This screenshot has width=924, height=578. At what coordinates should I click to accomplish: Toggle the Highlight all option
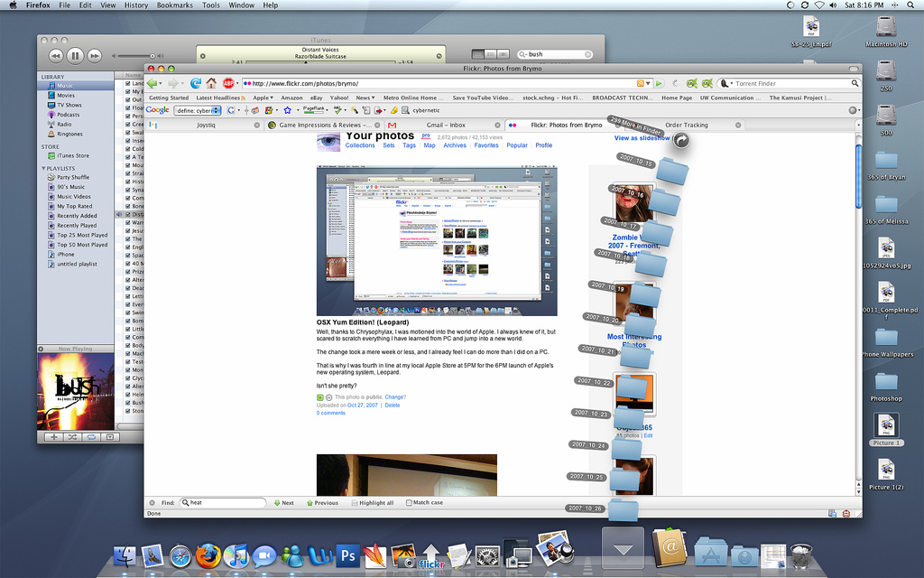point(355,503)
